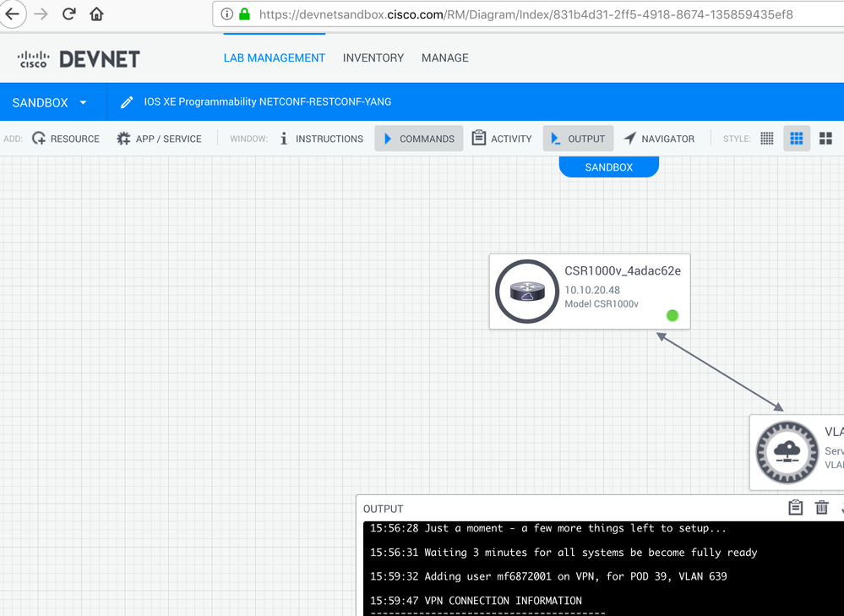844x616 pixels.
Task: Click the VPN CONNECTION INFORMATION log line
Action: (x=476, y=601)
